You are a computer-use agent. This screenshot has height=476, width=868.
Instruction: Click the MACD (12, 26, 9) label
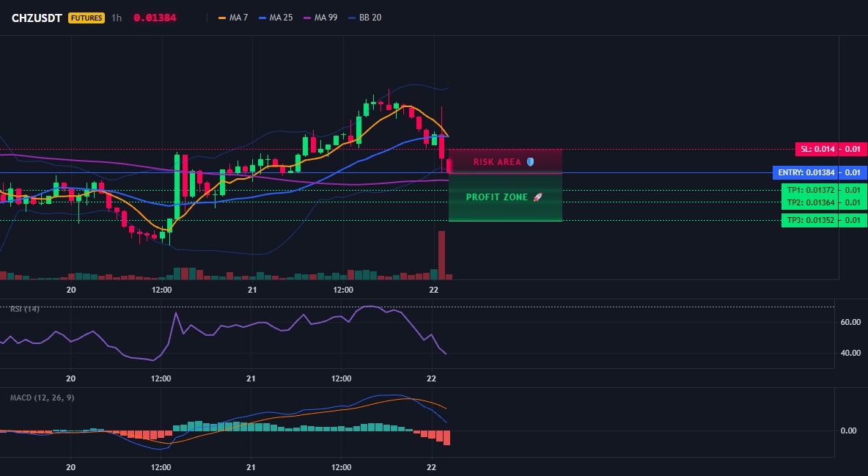coord(42,398)
